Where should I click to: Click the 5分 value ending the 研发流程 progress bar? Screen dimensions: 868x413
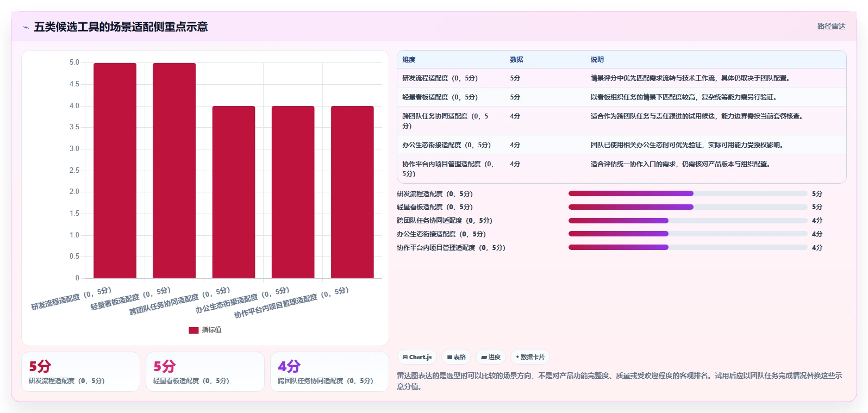point(817,194)
